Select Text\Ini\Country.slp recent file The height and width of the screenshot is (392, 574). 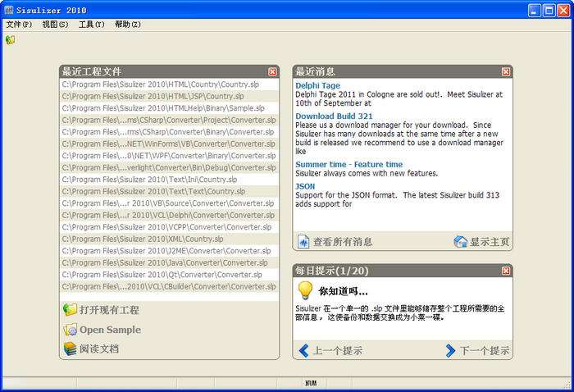tap(169, 180)
